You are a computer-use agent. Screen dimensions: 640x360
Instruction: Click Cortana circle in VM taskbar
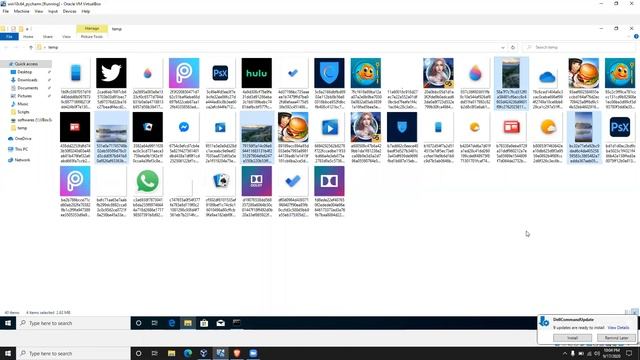[138, 323]
